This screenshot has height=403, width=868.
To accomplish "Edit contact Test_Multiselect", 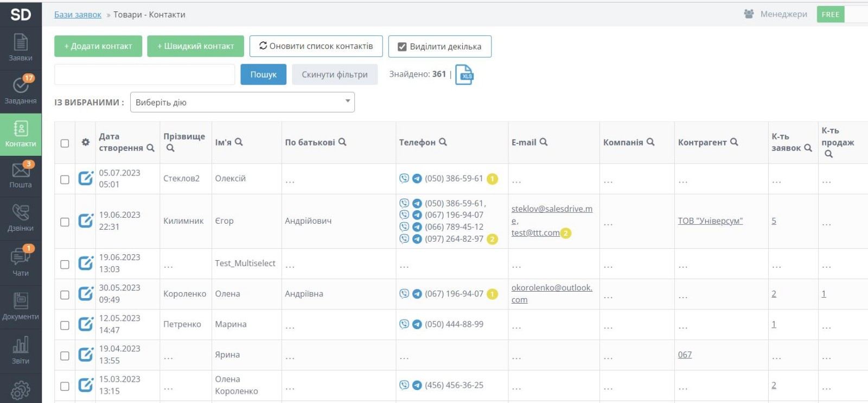I will coord(86,263).
